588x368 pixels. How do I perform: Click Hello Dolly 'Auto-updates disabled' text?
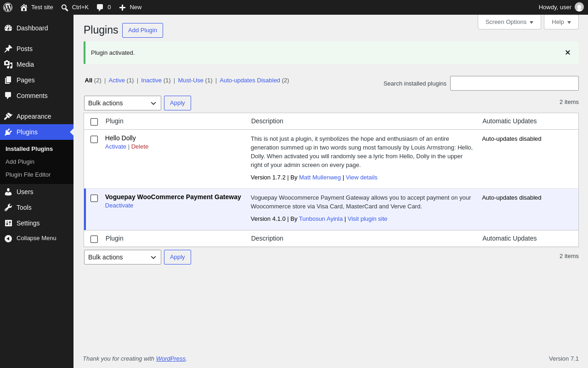tap(512, 139)
